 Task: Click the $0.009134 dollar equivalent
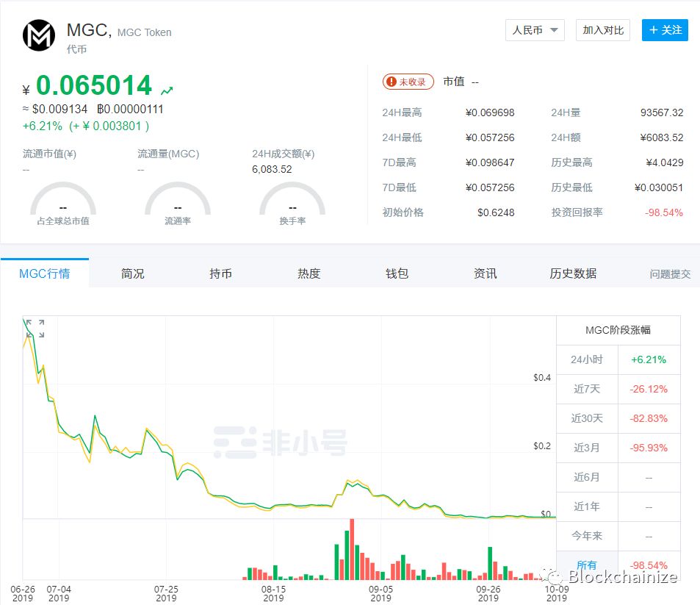[59, 109]
